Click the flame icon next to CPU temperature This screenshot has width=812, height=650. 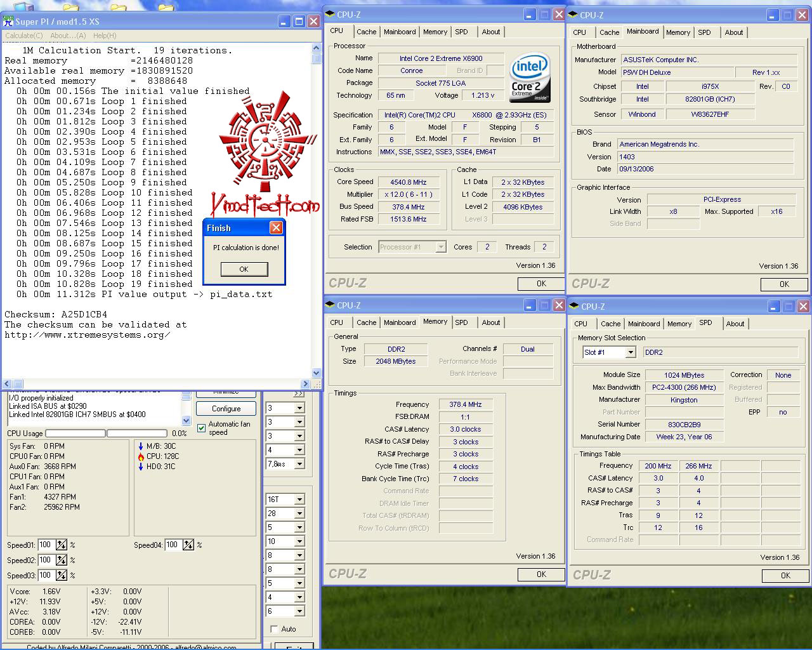[x=141, y=456]
